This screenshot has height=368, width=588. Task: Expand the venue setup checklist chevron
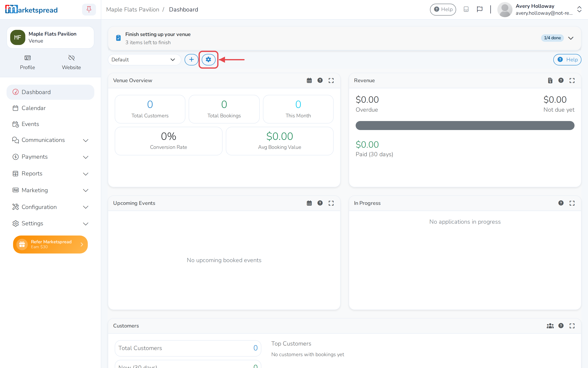pos(571,38)
